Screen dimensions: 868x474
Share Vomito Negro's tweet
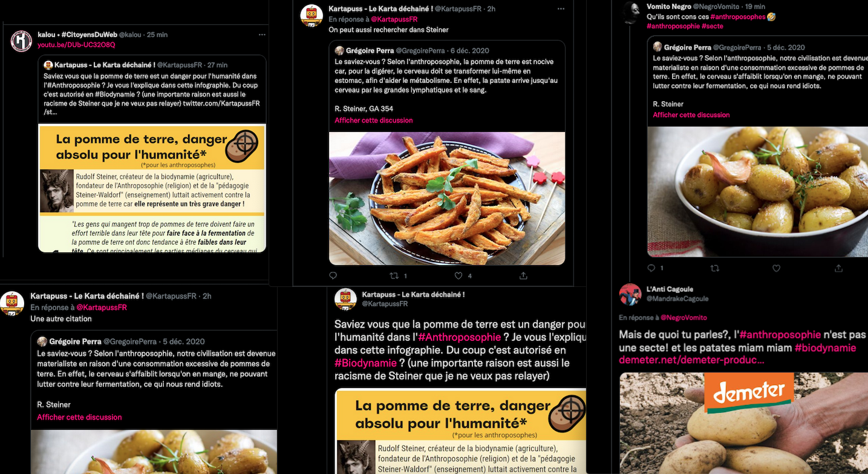(838, 268)
